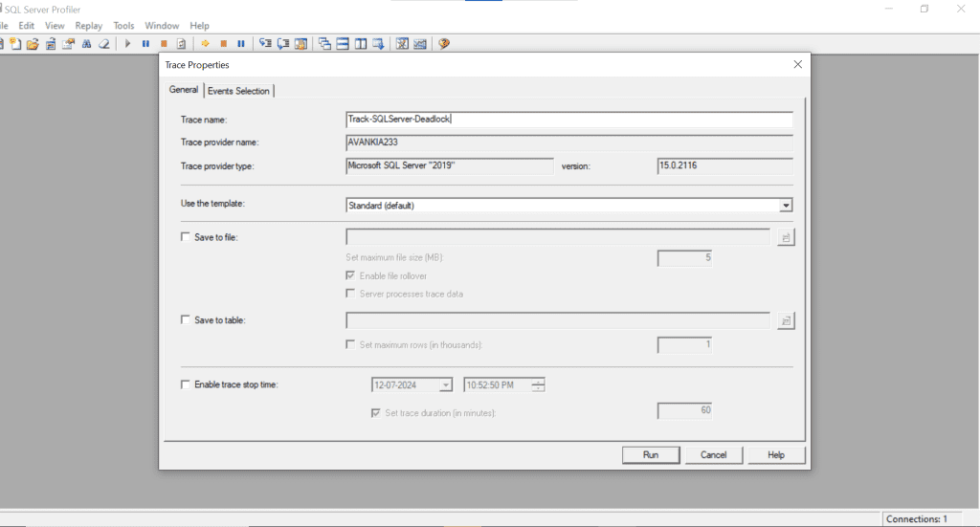
Task: Enable the Save to file checkbox
Action: coord(186,237)
